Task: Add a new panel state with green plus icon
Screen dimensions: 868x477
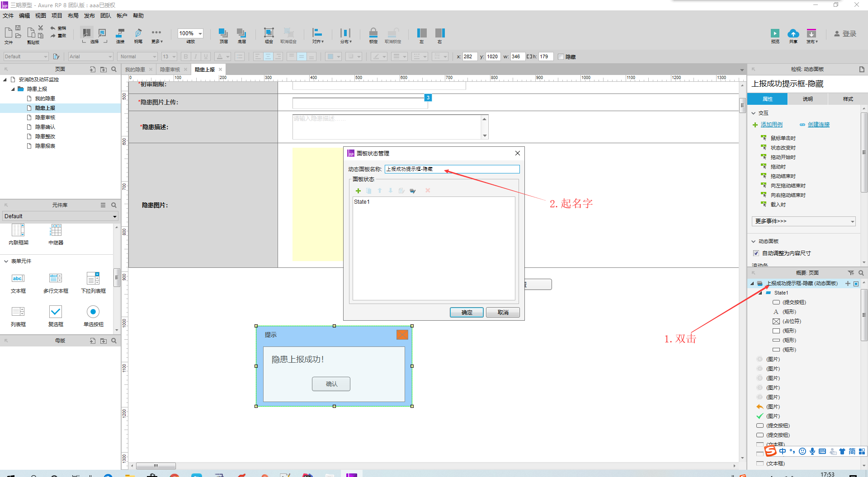Action: (x=358, y=190)
